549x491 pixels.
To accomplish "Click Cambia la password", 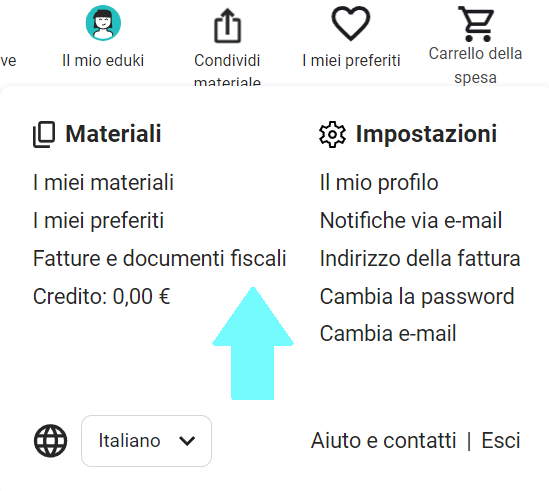I will (417, 296).
